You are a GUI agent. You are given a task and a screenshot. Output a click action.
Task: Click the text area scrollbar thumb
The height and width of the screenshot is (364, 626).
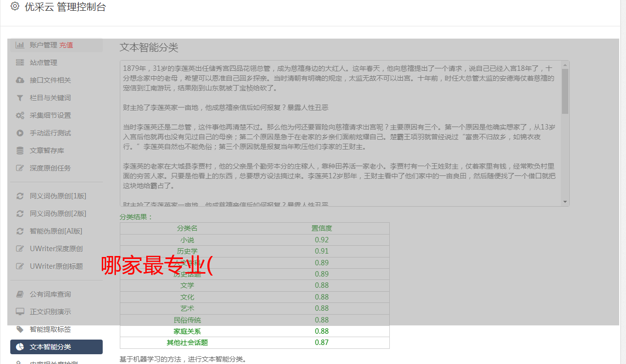[x=565, y=91]
